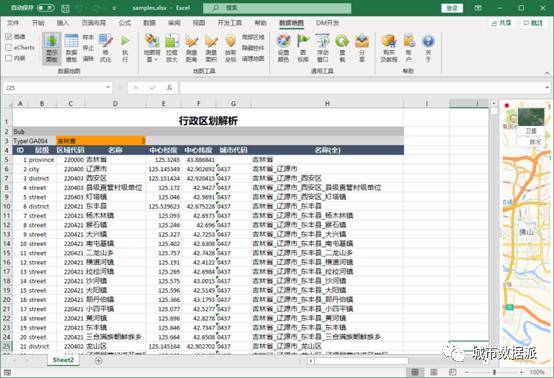Select column header H
This screenshot has height=378, width=554.
[x=327, y=104]
